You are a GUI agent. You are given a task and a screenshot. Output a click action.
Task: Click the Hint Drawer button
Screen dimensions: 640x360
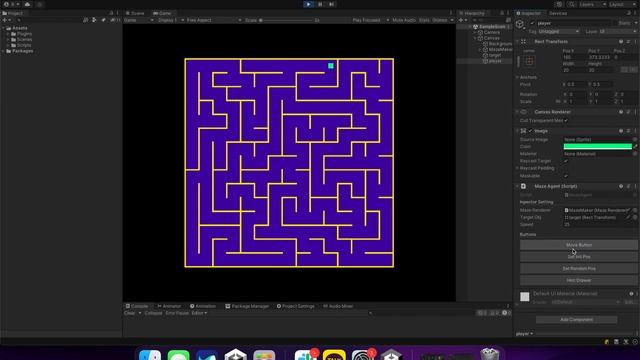click(x=578, y=280)
